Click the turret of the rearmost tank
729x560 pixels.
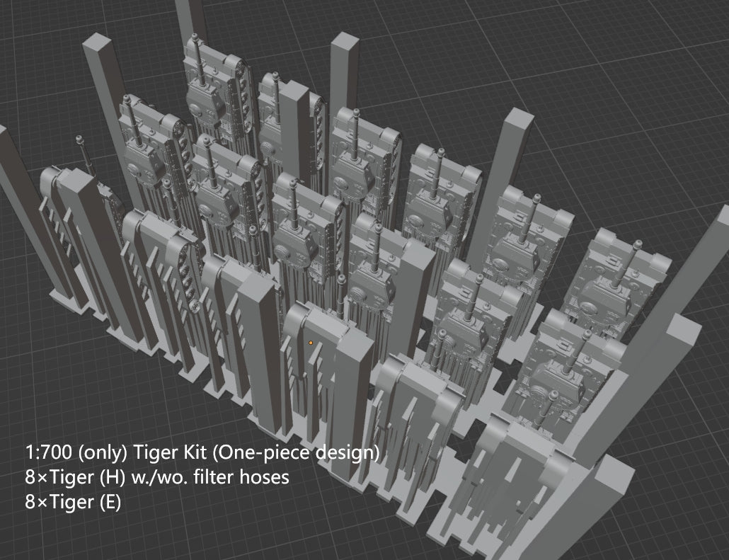[204, 101]
